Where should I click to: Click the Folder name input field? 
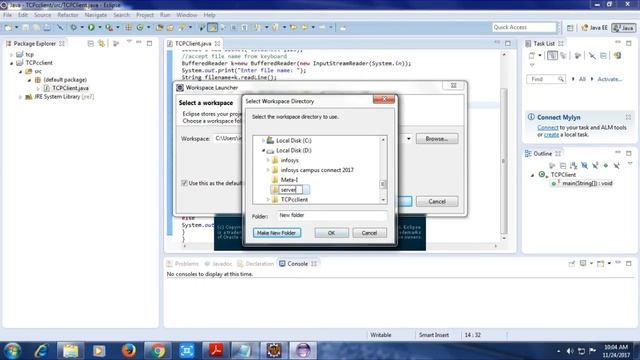(x=332, y=216)
